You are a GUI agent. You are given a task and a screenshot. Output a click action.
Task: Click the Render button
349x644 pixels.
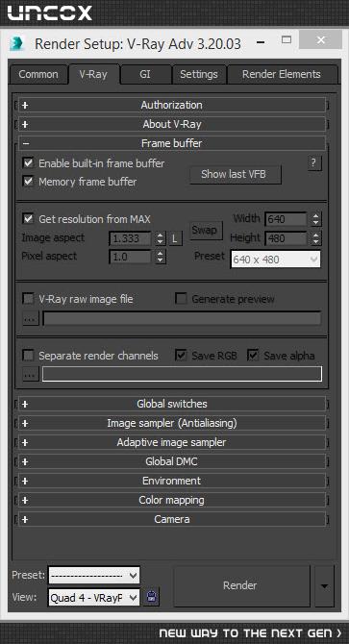tap(241, 586)
